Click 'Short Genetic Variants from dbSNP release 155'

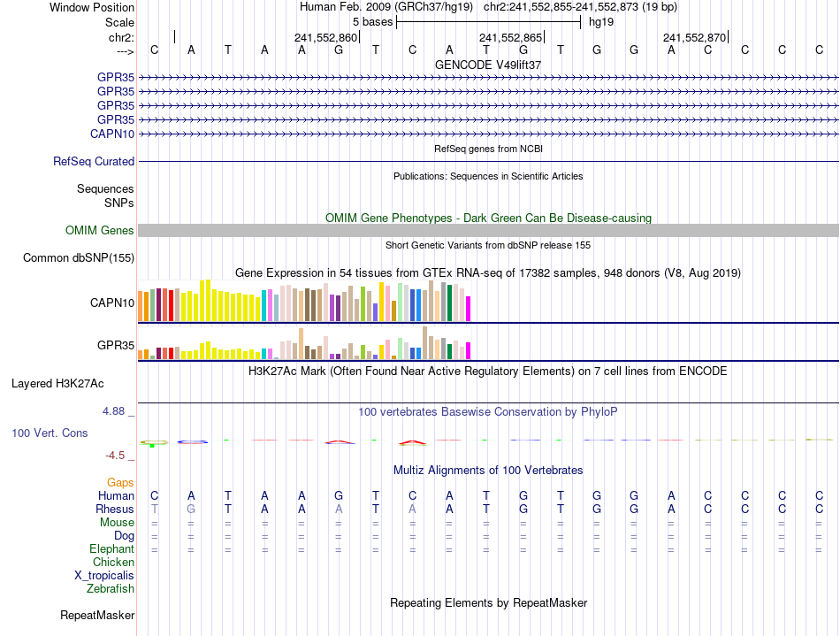(488, 245)
